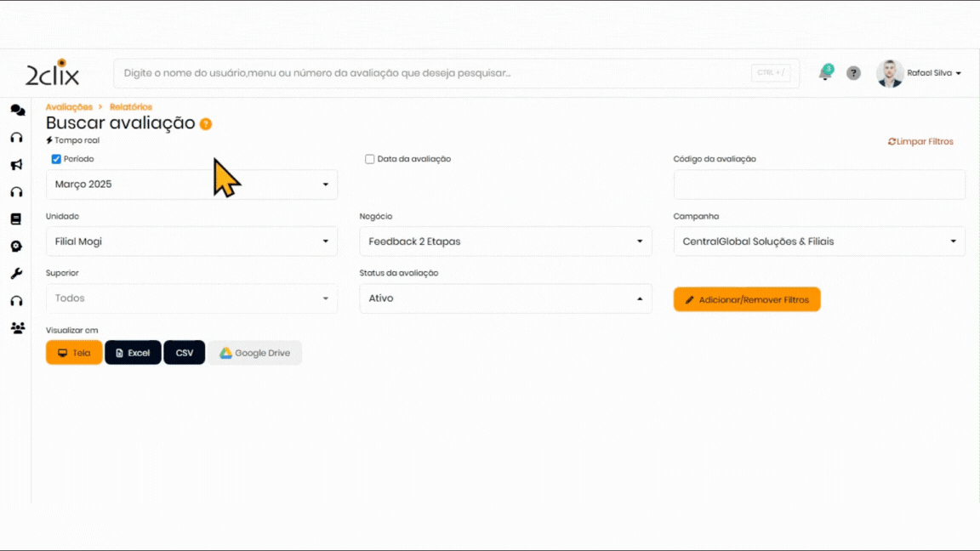Select Excel as the view output

point(133,353)
